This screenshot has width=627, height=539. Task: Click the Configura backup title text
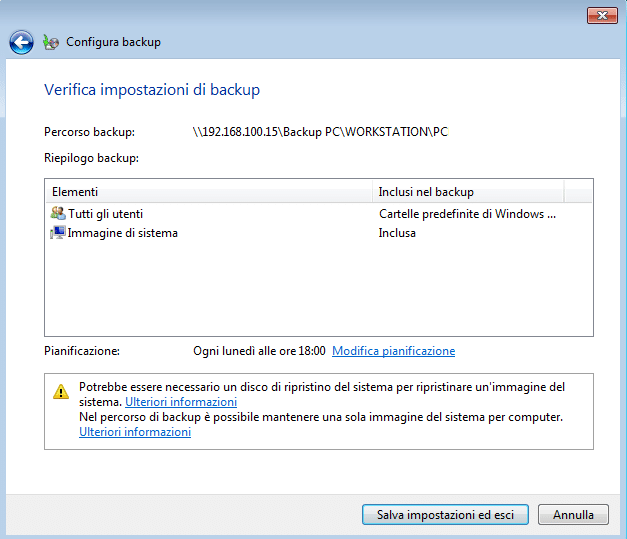[114, 42]
